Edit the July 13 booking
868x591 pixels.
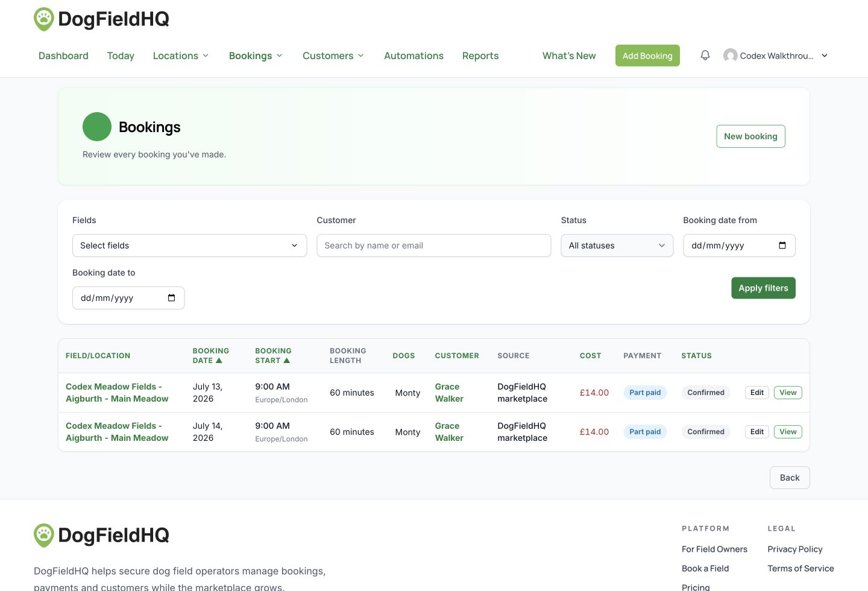757,393
